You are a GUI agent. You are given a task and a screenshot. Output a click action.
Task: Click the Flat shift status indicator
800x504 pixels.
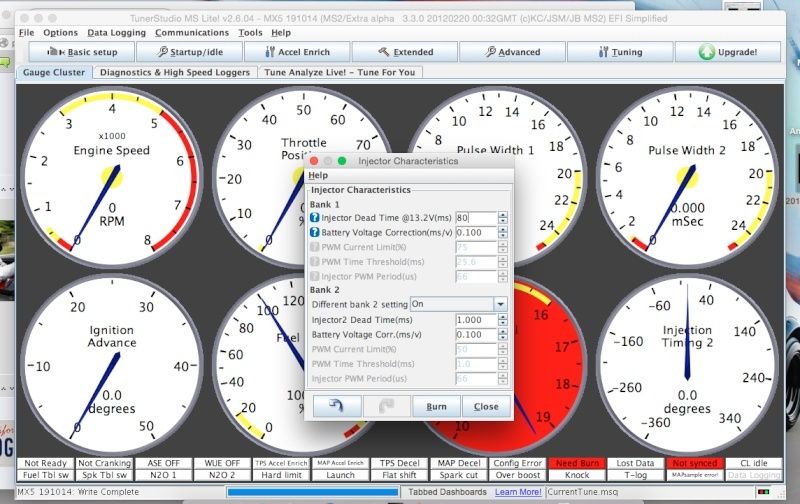tap(399, 475)
